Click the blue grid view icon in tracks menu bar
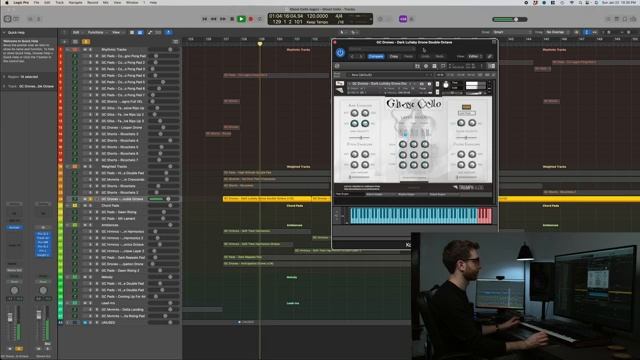 point(140,32)
